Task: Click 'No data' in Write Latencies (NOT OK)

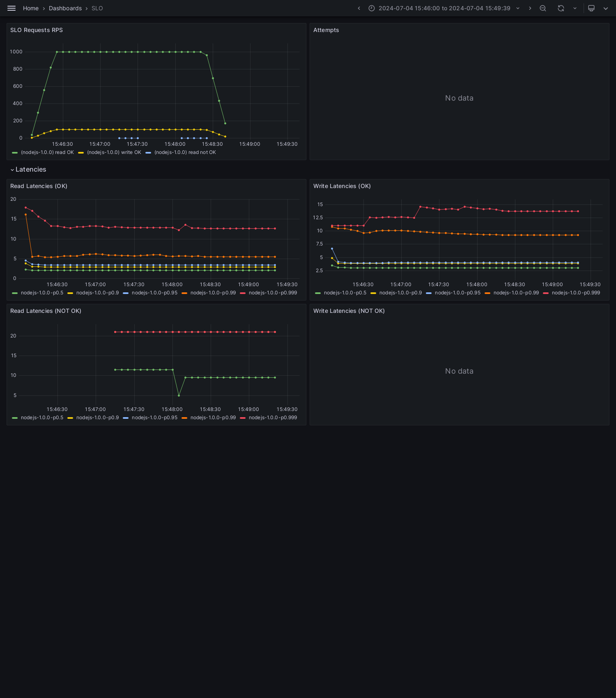Action: coord(459,371)
